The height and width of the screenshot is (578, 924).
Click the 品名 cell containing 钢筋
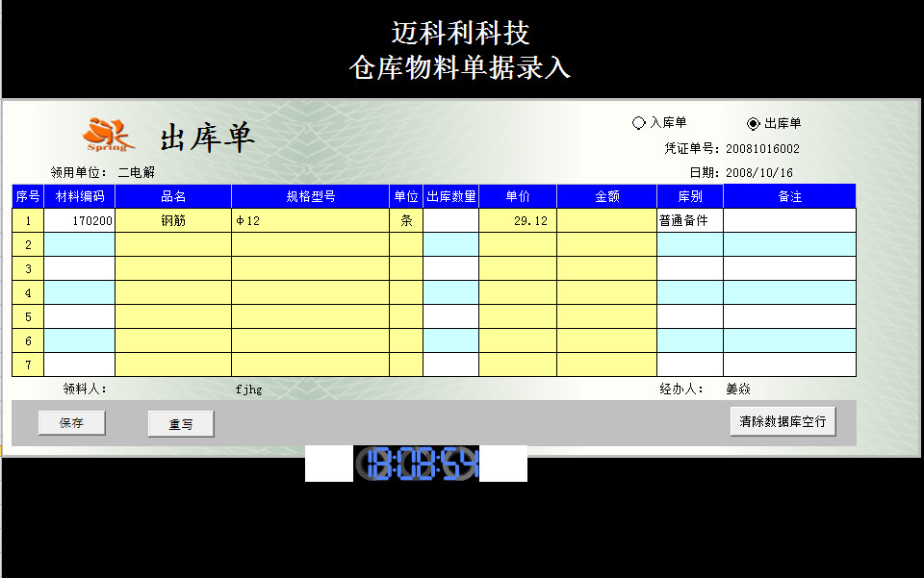[x=171, y=219]
